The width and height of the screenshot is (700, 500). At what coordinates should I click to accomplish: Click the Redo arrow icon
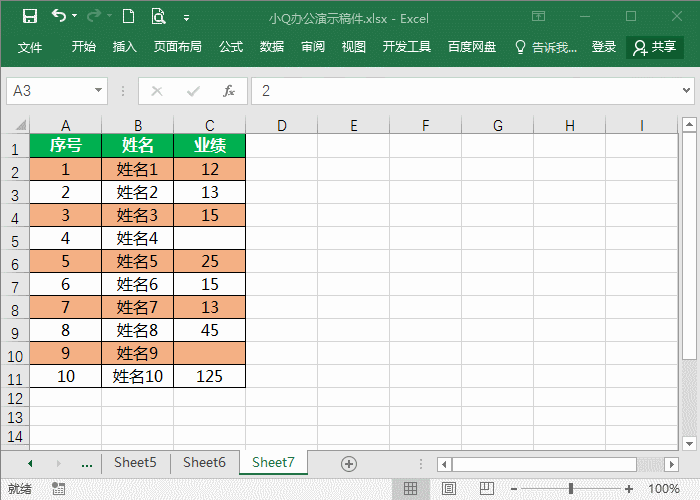click(94, 16)
